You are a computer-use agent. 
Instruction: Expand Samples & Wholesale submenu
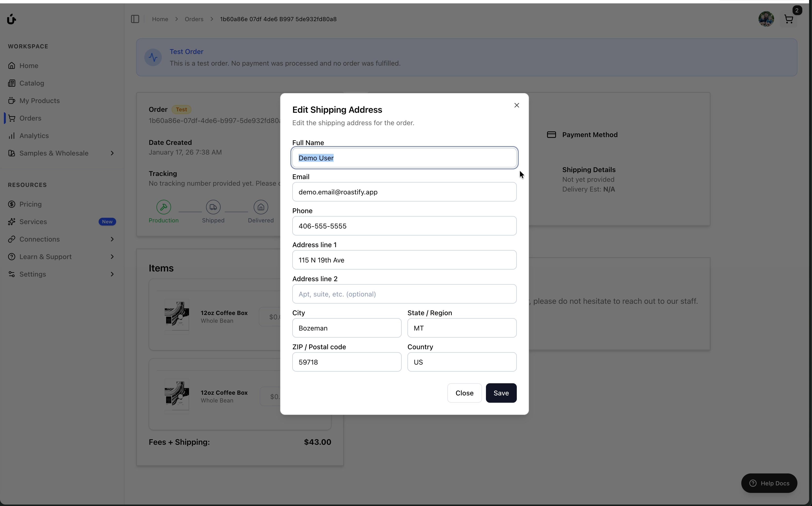coord(112,153)
